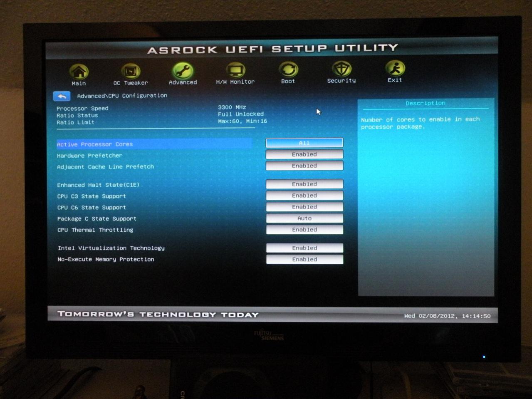Image resolution: width=532 pixels, height=399 pixels.
Task: Click the Ratio Limit label
Action: [x=76, y=122]
